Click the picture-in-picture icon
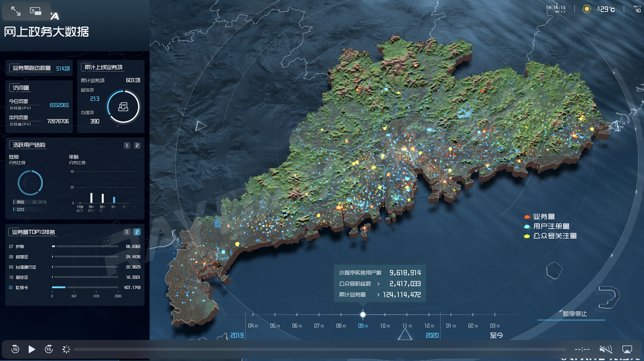The width and height of the screenshot is (644, 361). (35, 11)
